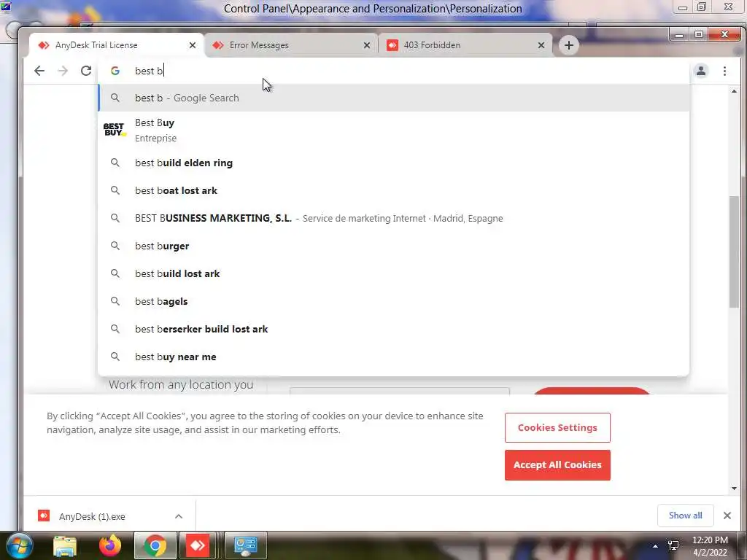Open the Windows Start menu
This screenshot has height=560, width=747.
pyautogui.click(x=20, y=545)
